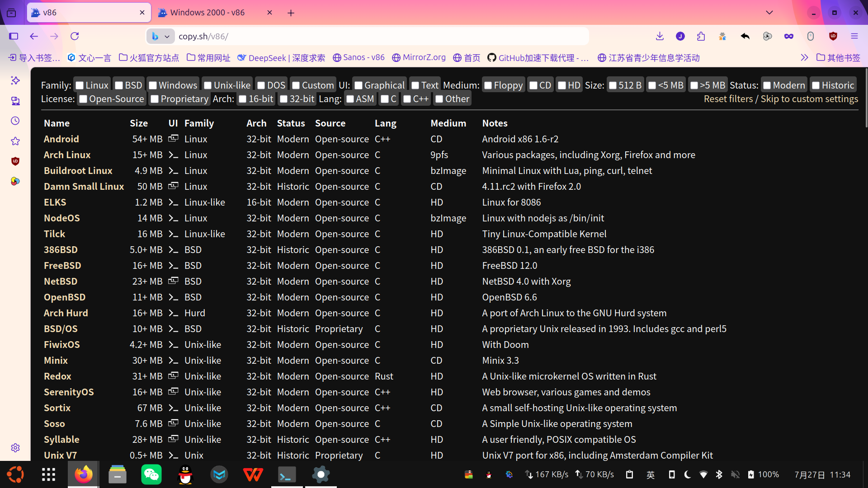The image size is (868, 488).
Task: Open WeChat from the taskbar
Action: point(151,474)
